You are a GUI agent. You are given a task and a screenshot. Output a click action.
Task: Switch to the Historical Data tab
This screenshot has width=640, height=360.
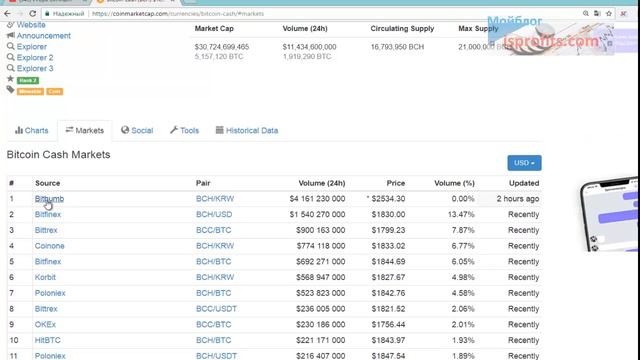coord(247,131)
